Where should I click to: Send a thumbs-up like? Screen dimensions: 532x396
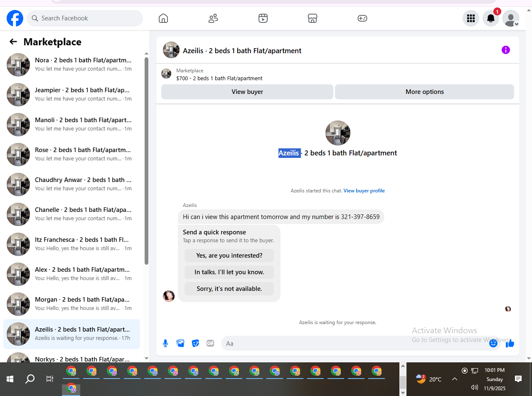[x=510, y=343]
